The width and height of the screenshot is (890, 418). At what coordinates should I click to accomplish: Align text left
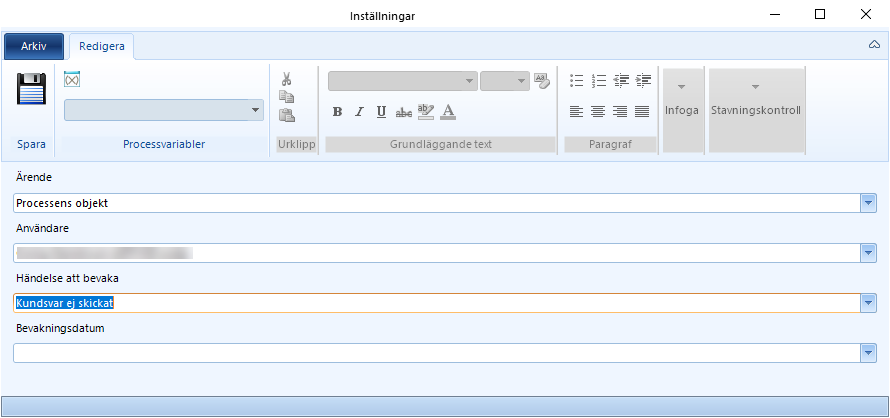pyautogui.click(x=577, y=112)
